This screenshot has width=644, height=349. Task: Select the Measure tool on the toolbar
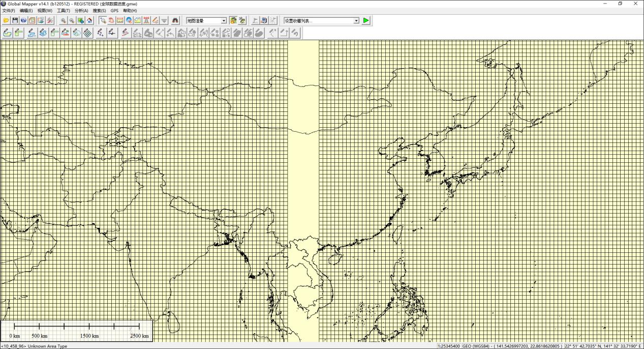tap(120, 20)
